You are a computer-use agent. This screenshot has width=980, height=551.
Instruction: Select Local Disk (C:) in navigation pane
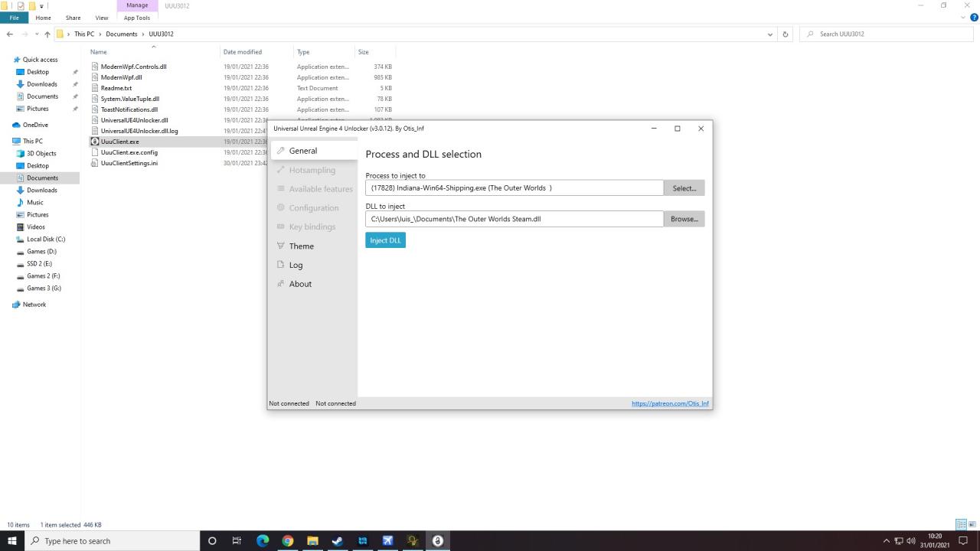click(46, 240)
